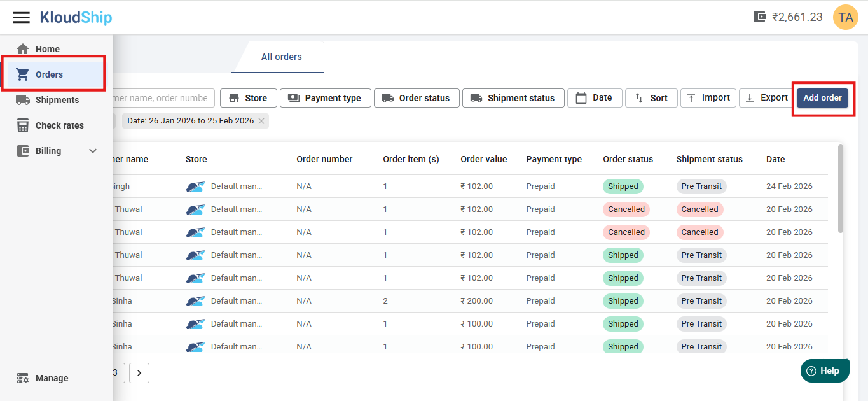Open the Order status filter
The width and height of the screenshot is (868, 401).
(x=416, y=98)
